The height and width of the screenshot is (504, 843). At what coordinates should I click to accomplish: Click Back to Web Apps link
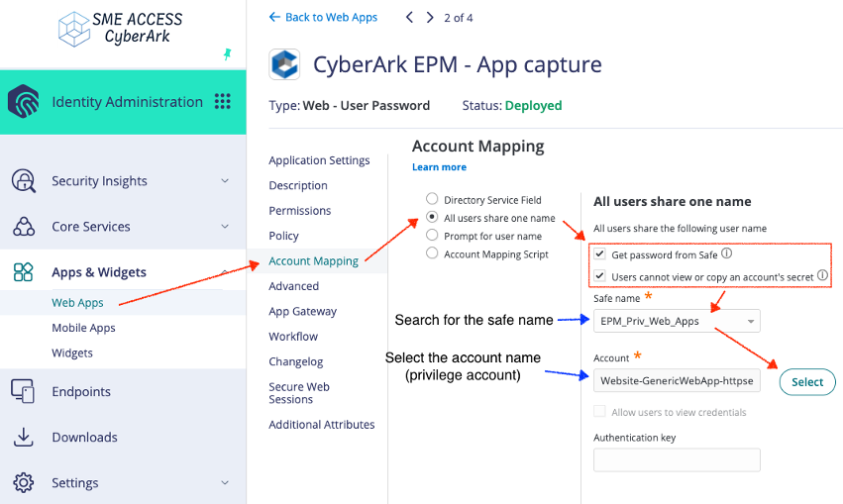pyautogui.click(x=323, y=17)
